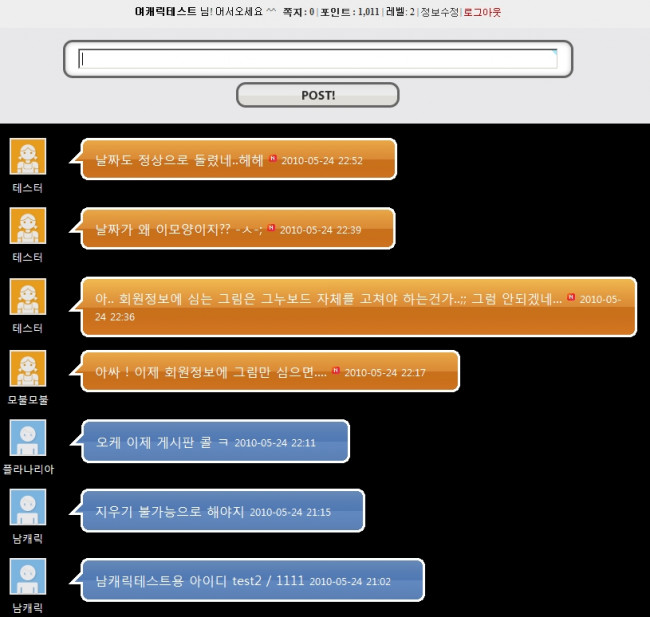Click the 포인트 1,011 text
This screenshot has height=617, width=650.
[350, 12]
